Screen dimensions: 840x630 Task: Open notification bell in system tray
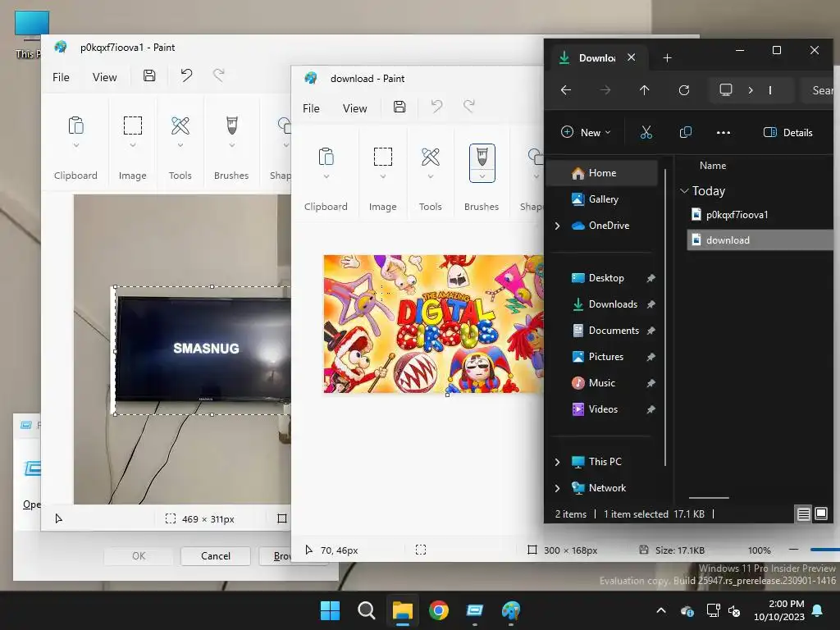click(x=817, y=610)
